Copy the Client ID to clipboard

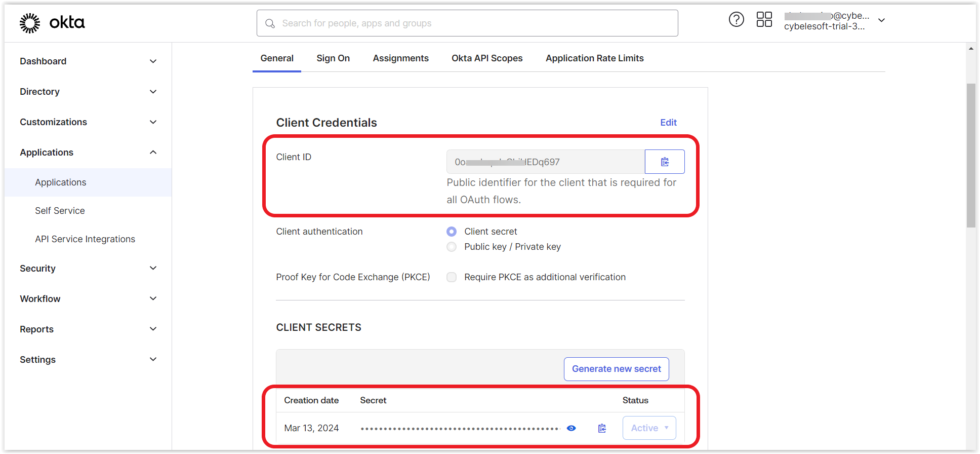(x=665, y=162)
